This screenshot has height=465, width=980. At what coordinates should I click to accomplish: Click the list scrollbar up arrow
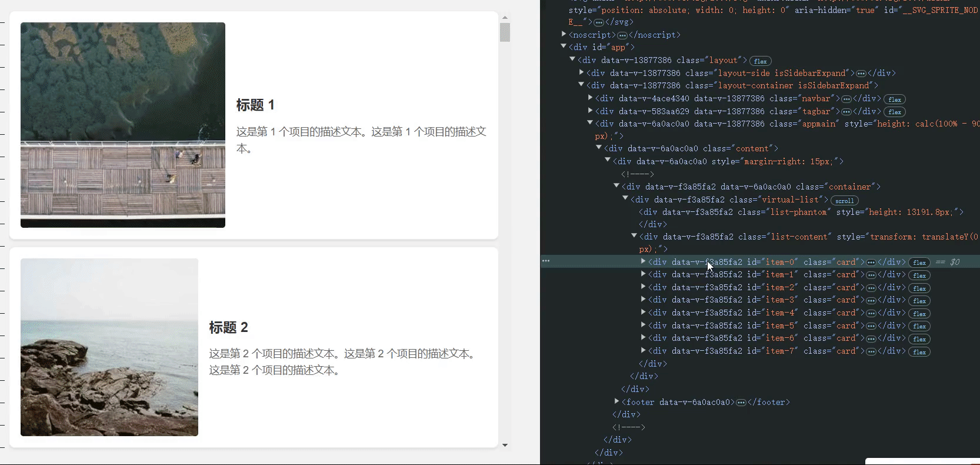[x=505, y=18]
